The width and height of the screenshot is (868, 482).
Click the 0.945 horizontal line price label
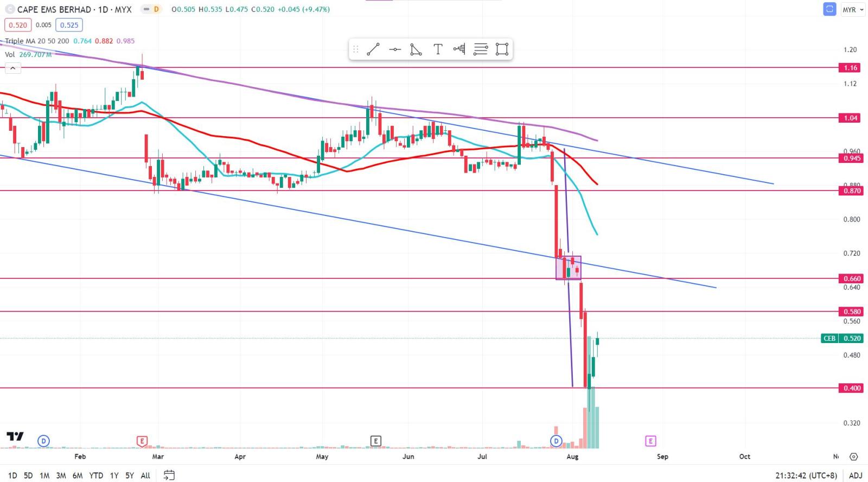(x=850, y=158)
